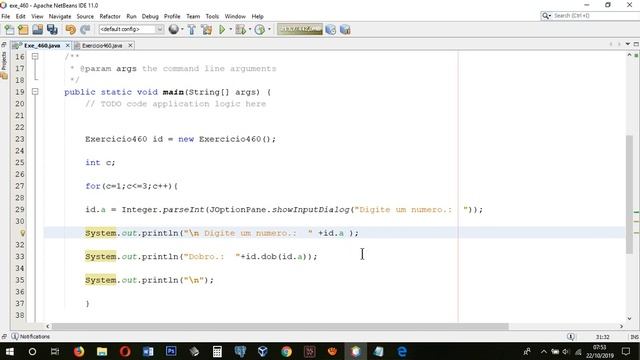Click the scroll-right arrow of horizontal scrollbar
640x360 pixels.
(621, 326)
